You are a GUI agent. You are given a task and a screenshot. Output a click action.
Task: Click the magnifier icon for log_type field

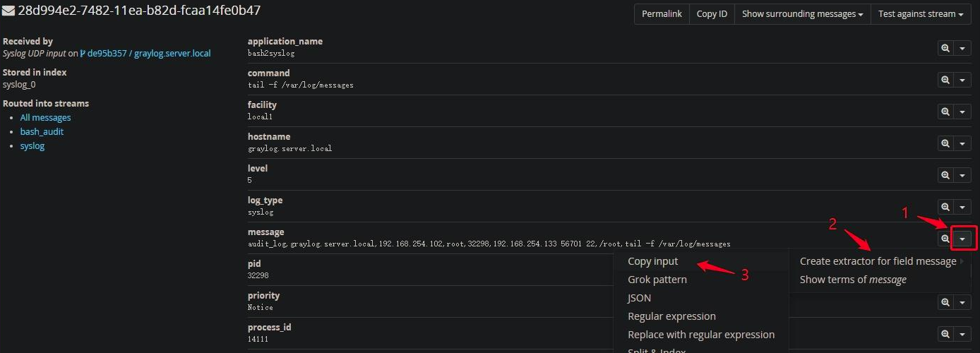tap(945, 207)
